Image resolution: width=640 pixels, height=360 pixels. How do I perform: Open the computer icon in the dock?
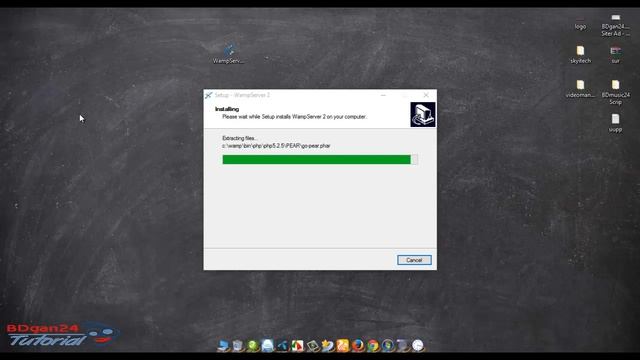[223, 345]
